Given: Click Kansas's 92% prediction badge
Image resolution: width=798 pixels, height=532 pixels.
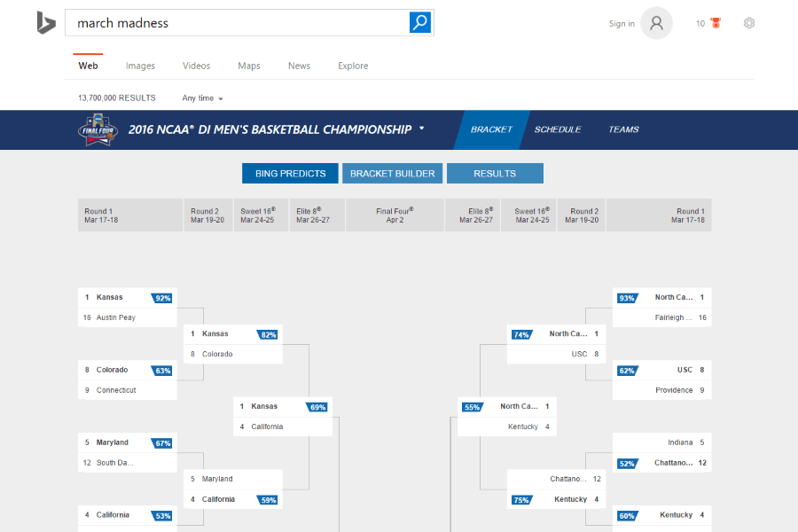Looking at the screenshot, I should [161, 297].
